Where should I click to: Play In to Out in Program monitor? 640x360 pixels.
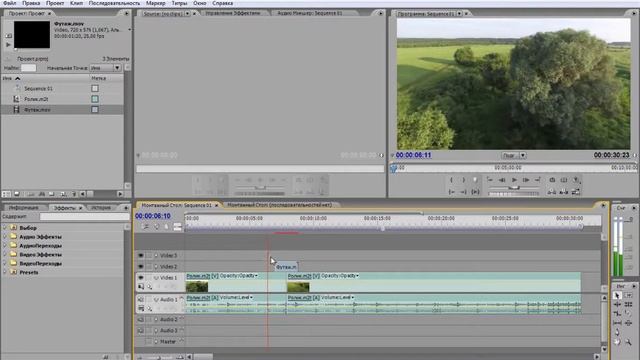click(x=475, y=191)
